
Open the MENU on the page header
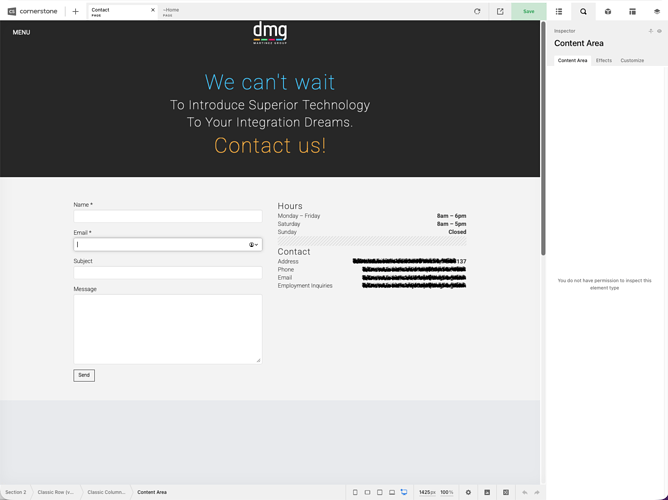point(21,32)
